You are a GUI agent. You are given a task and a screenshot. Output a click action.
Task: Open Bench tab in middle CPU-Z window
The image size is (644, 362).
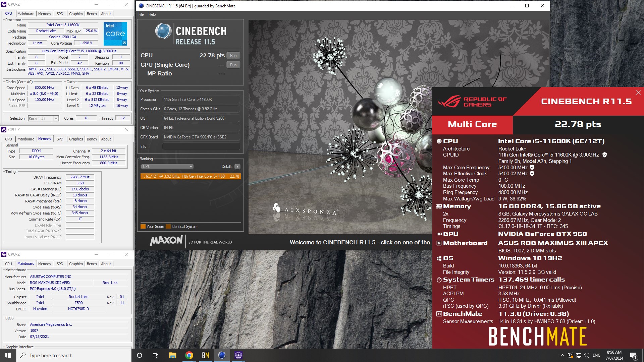click(x=92, y=139)
